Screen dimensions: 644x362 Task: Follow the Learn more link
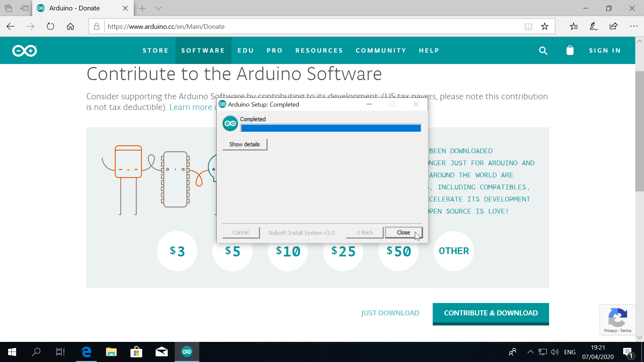point(191,107)
